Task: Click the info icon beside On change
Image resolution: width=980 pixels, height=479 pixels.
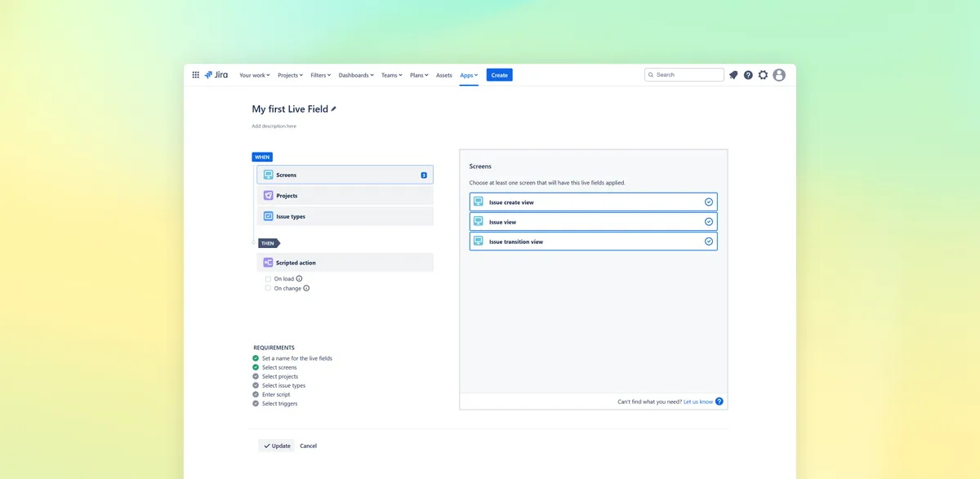Action: (x=306, y=288)
